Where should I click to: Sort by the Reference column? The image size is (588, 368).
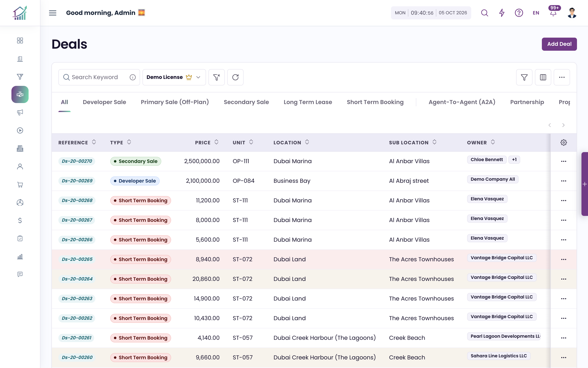click(94, 142)
